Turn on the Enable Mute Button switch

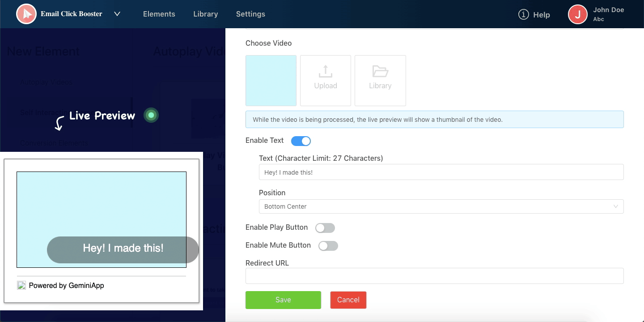click(x=328, y=246)
